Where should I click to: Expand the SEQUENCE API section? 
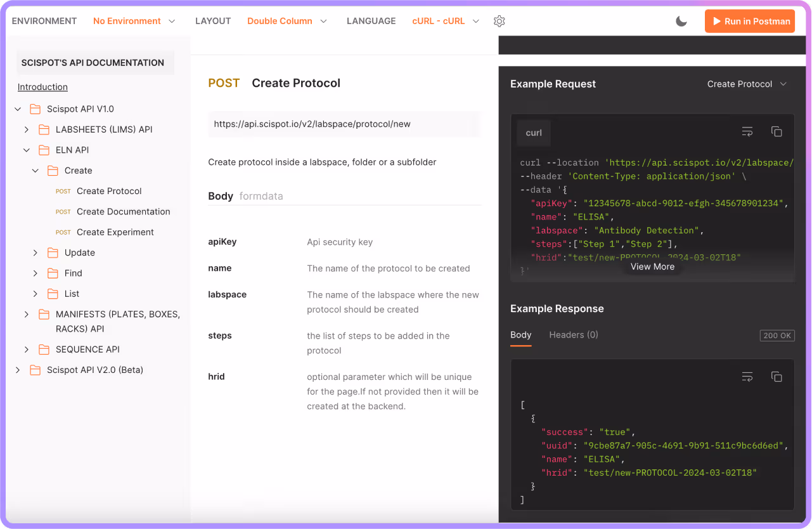pyautogui.click(x=26, y=349)
